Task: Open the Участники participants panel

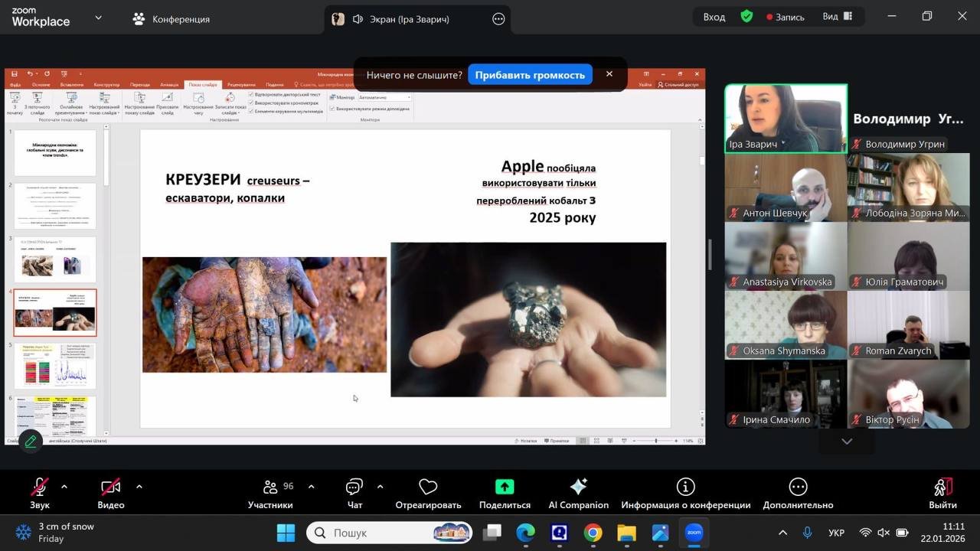Action: tap(270, 487)
